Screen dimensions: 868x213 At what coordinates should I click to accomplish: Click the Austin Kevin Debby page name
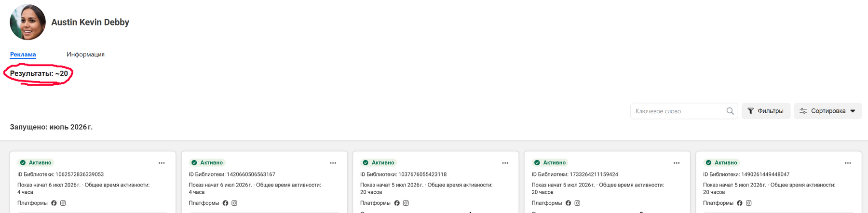pos(90,22)
